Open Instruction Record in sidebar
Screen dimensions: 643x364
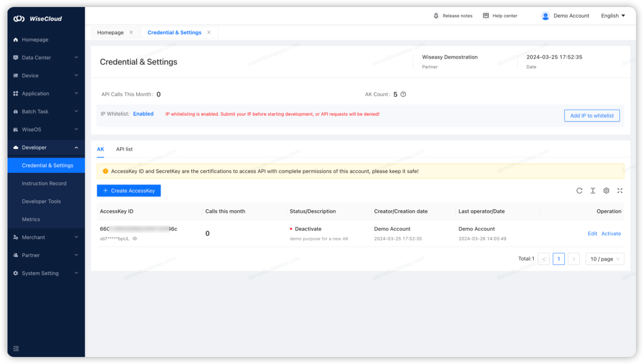44,183
